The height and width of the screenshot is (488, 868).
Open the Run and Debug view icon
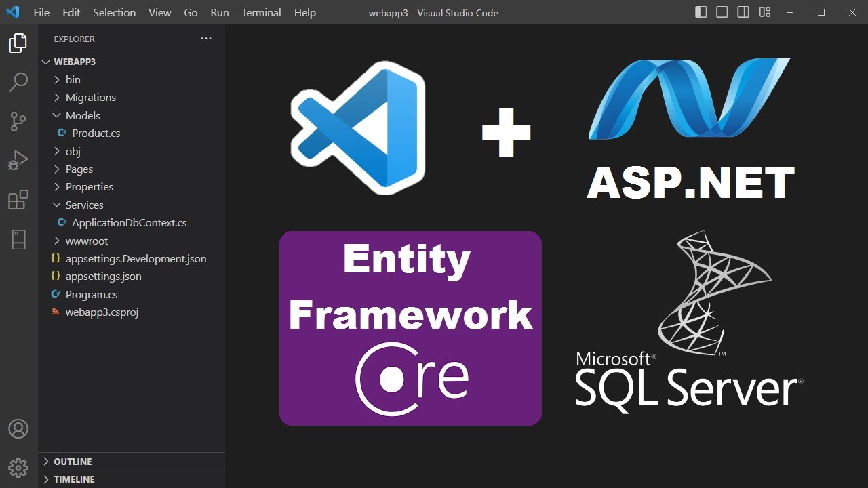[x=18, y=161]
